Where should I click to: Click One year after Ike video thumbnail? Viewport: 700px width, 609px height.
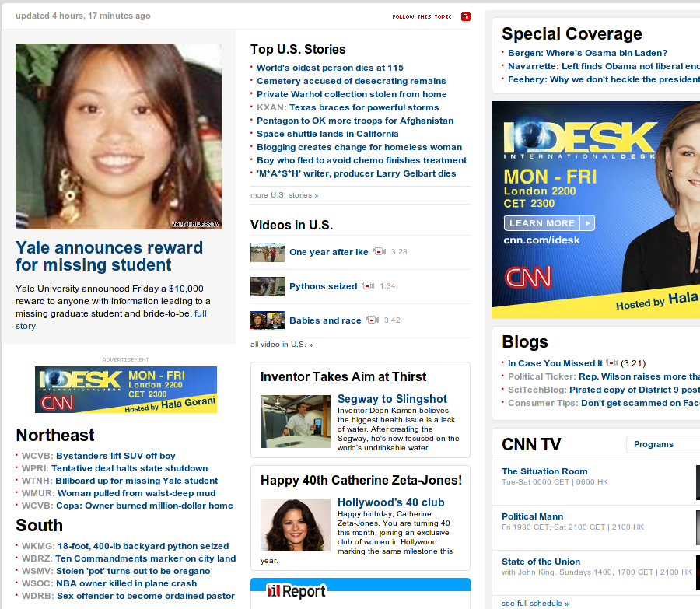pyautogui.click(x=268, y=252)
